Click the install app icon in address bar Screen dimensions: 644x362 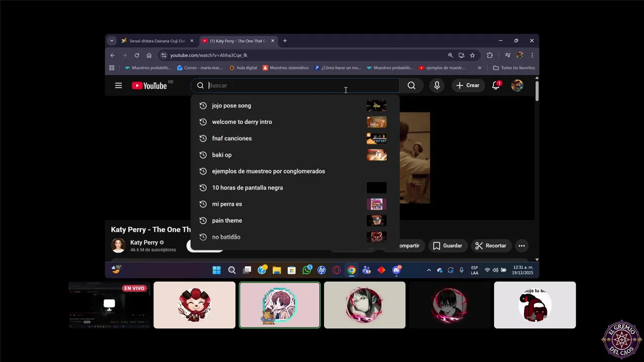[x=461, y=55]
